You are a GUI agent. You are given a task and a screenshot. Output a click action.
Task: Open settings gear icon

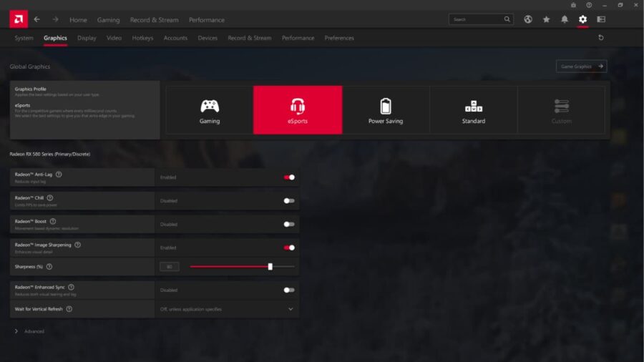[582, 19]
